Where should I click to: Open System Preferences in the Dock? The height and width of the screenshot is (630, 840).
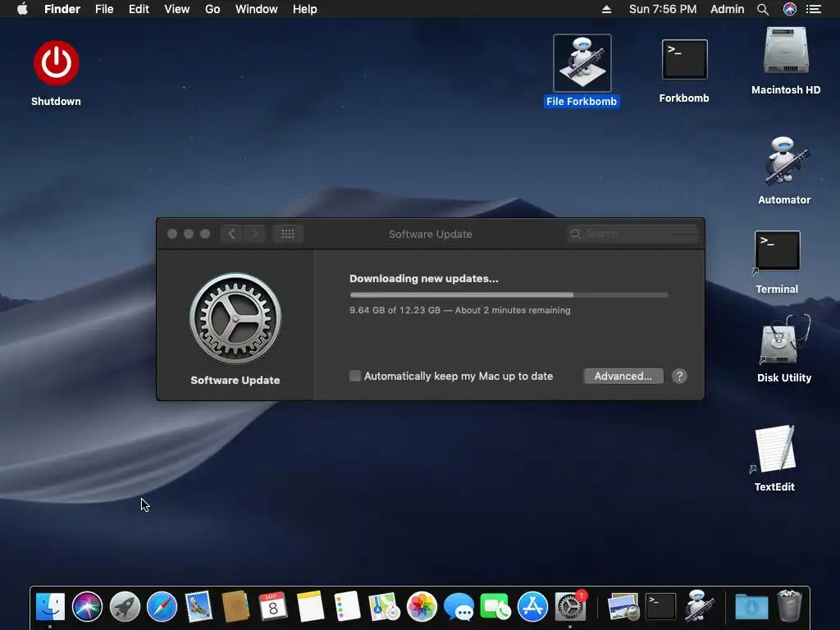[569, 606]
